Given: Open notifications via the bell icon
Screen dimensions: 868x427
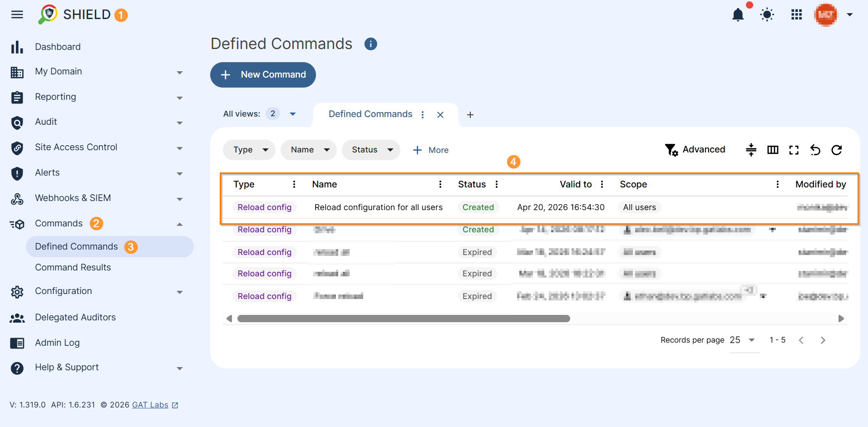Looking at the screenshot, I should tap(738, 15).
